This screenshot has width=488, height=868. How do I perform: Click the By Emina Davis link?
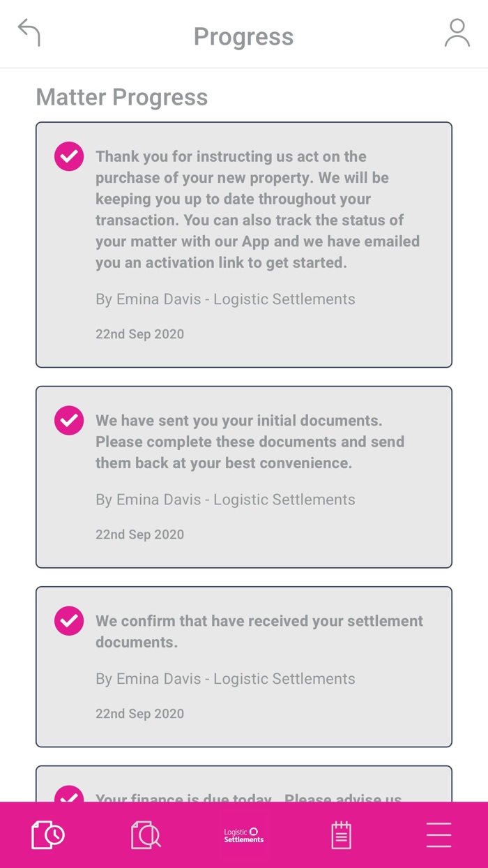(x=225, y=299)
